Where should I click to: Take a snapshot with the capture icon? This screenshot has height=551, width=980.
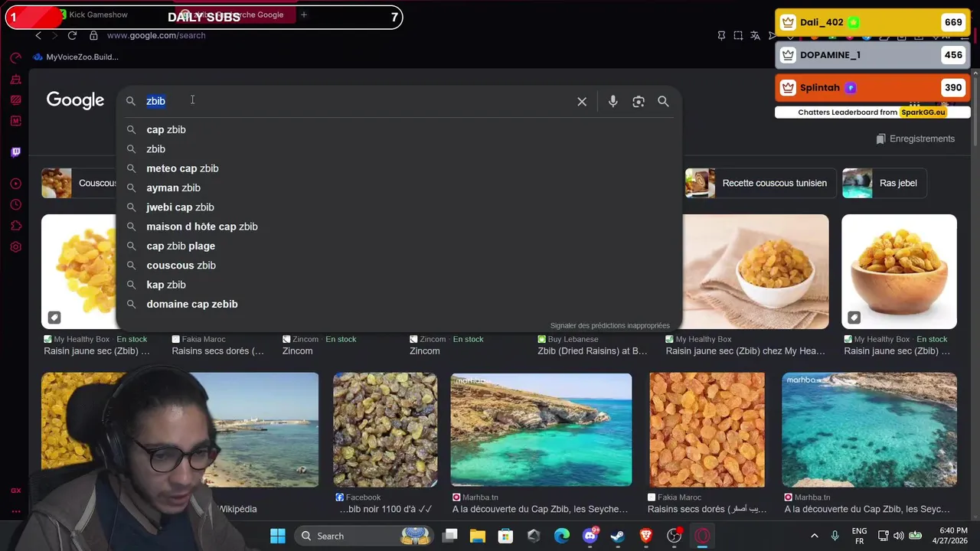click(x=738, y=35)
